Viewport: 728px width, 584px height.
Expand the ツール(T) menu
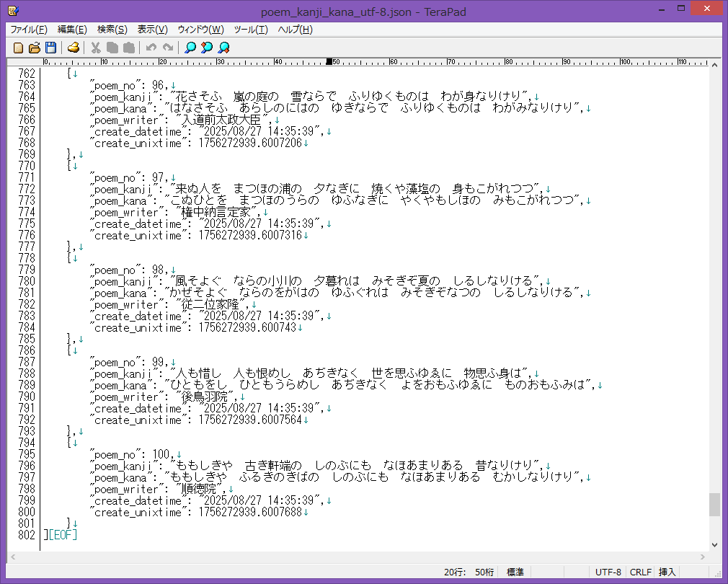pyautogui.click(x=251, y=30)
